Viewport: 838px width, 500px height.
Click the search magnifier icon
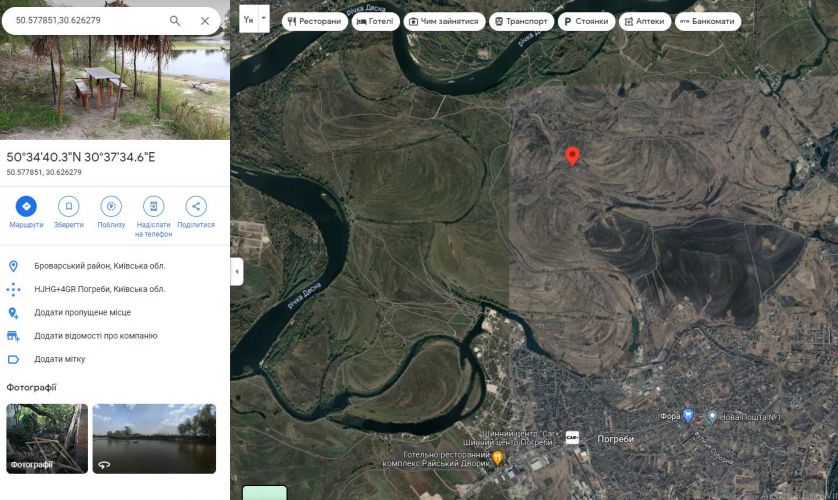pos(175,20)
